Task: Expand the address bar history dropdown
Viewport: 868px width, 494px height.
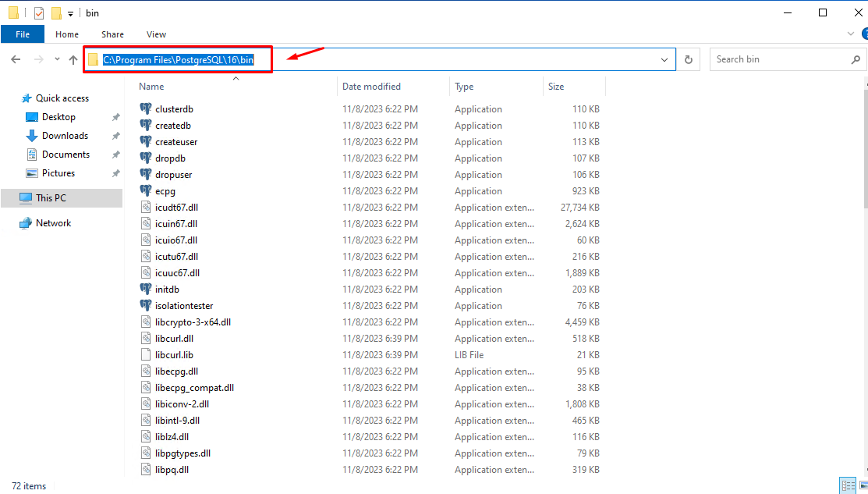Action: coord(664,59)
